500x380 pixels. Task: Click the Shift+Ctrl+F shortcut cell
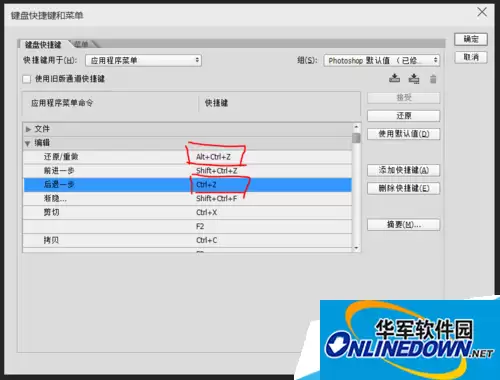click(x=217, y=199)
